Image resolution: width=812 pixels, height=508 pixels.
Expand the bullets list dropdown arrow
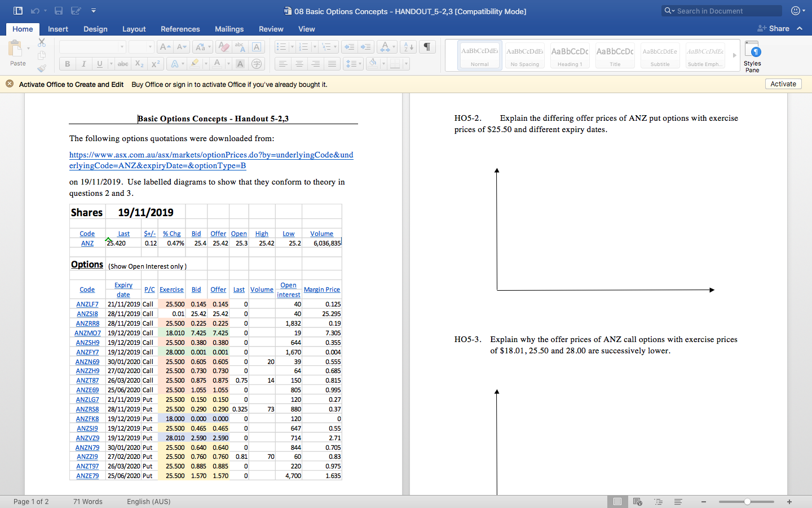click(292, 47)
